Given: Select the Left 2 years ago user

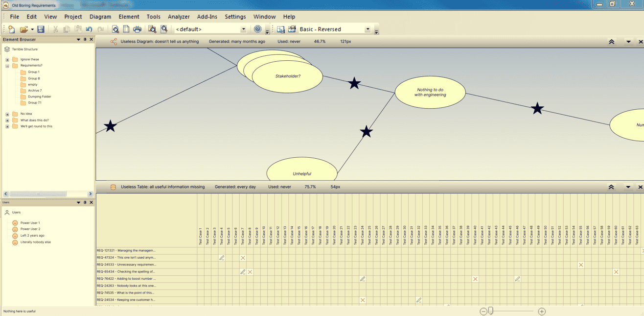Looking at the screenshot, I should coord(32,236).
